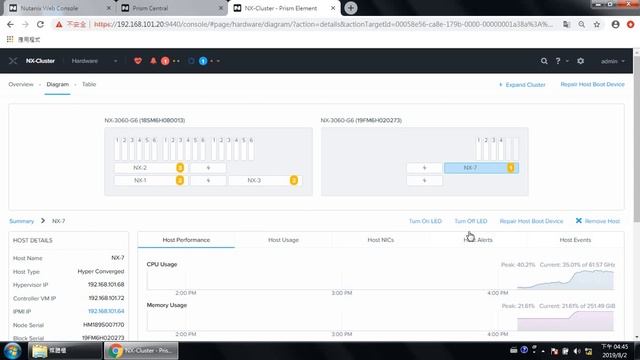Open the Host Alerts tab
Viewport: 640px width, 360px height.
(x=478, y=240)
